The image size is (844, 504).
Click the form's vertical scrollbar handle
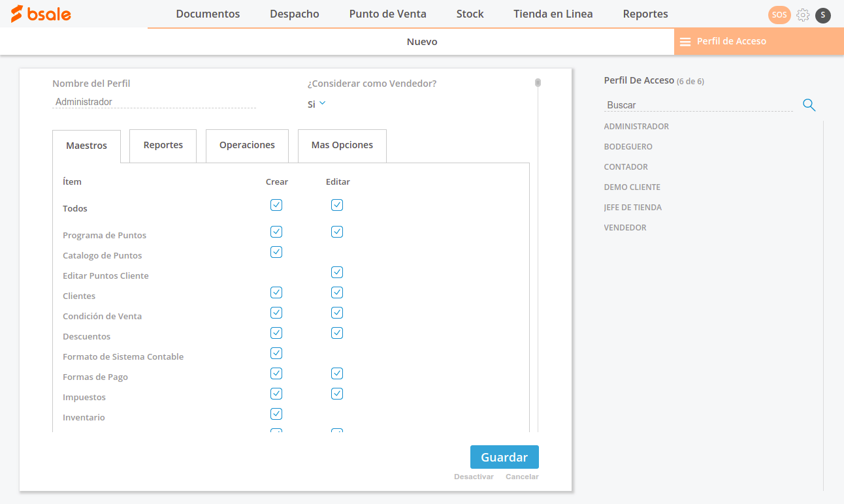[x=538, y=83]
